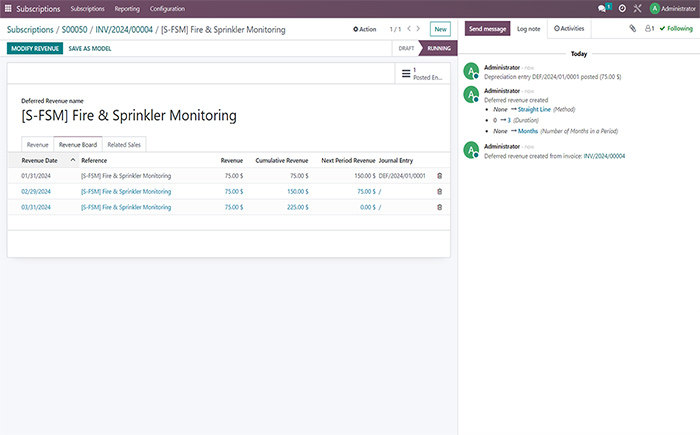Click Administrator avatar on depreciation entry message
The image size is (700, 435).
471,71
